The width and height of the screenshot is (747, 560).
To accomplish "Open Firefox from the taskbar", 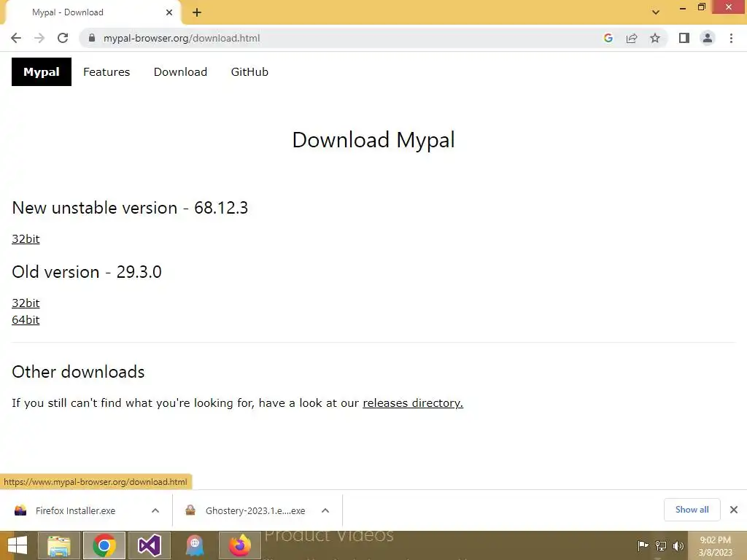I will (x=239, y=545).
